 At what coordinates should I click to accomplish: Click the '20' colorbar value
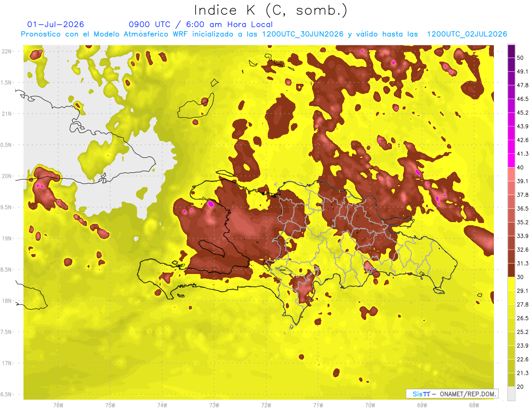pos(520,387)
